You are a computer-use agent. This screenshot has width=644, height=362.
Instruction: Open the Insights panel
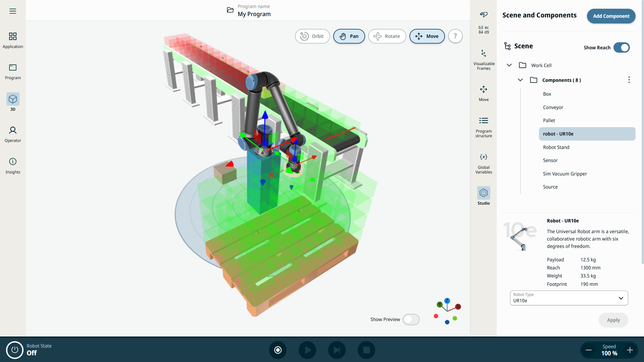13,165
